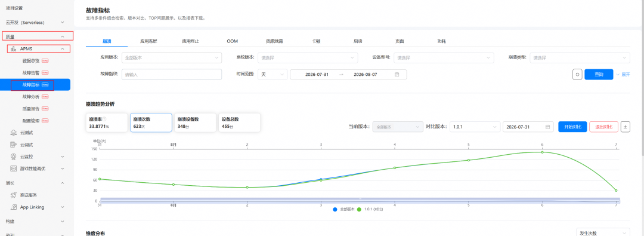The width and height of the screenshot is (644, 236).
Task: Click the APMS bar chart icon
Action: pos(14,48)
